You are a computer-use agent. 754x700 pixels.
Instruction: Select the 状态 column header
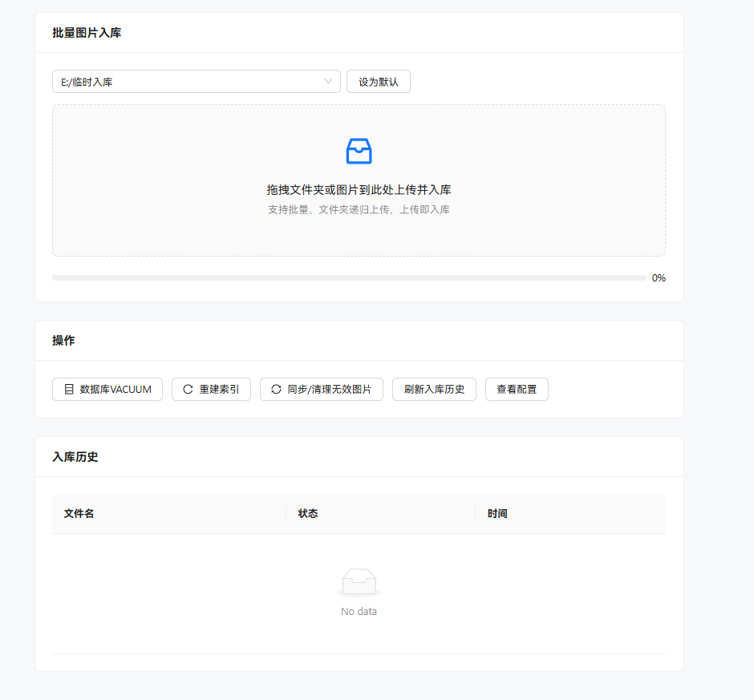coord(307,513)
